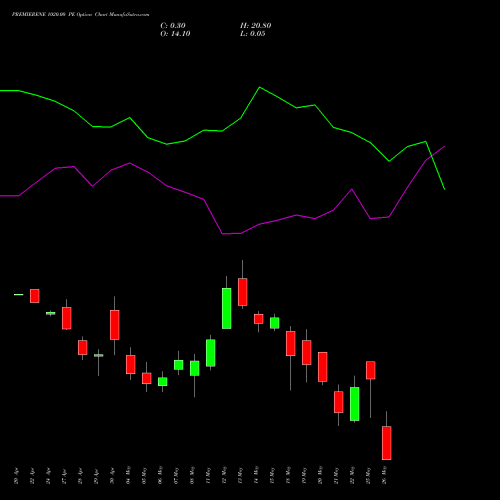Image resolution: width=500 pixels, height=500 pixels.
Task: Click the 22 Apr date label
Action: tap(33, 476)
